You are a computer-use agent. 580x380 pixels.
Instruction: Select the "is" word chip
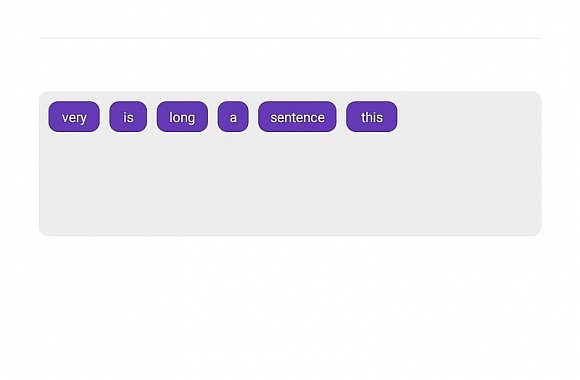128,117
